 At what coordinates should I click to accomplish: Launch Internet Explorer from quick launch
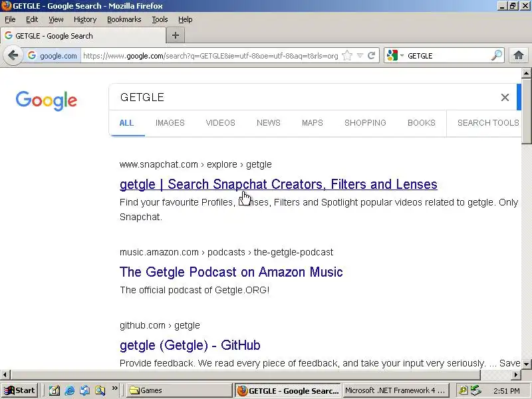pyautogui.click(x=70, y=390)
